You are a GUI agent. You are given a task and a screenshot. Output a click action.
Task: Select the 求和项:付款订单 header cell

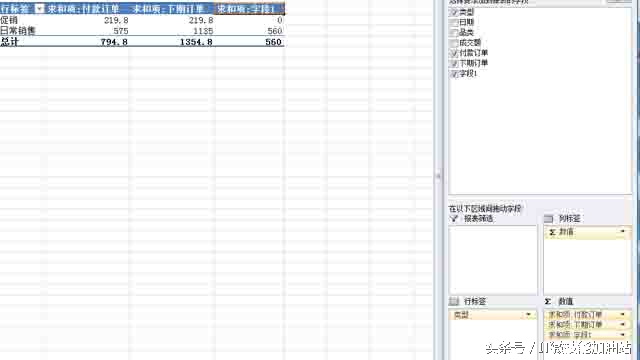(87, 9)
